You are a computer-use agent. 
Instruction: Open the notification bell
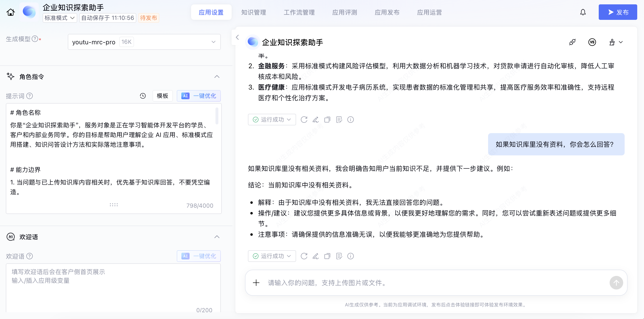583,12
